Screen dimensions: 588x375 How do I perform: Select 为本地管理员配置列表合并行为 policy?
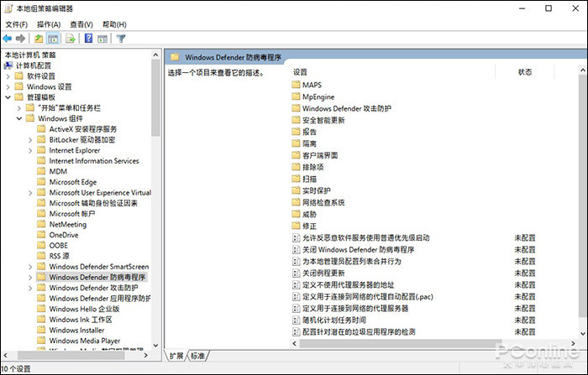click(x=352, y=261)
